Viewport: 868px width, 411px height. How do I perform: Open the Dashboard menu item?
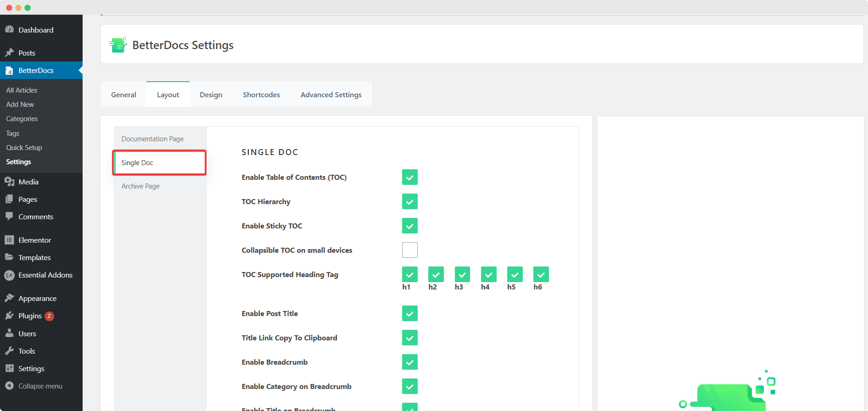36,30
